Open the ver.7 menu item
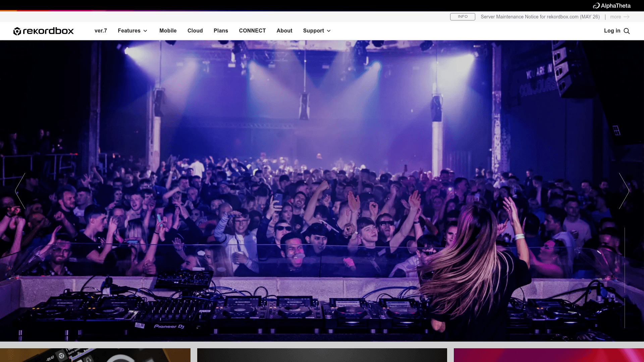 pyautogui.click(x=101, y=31)
